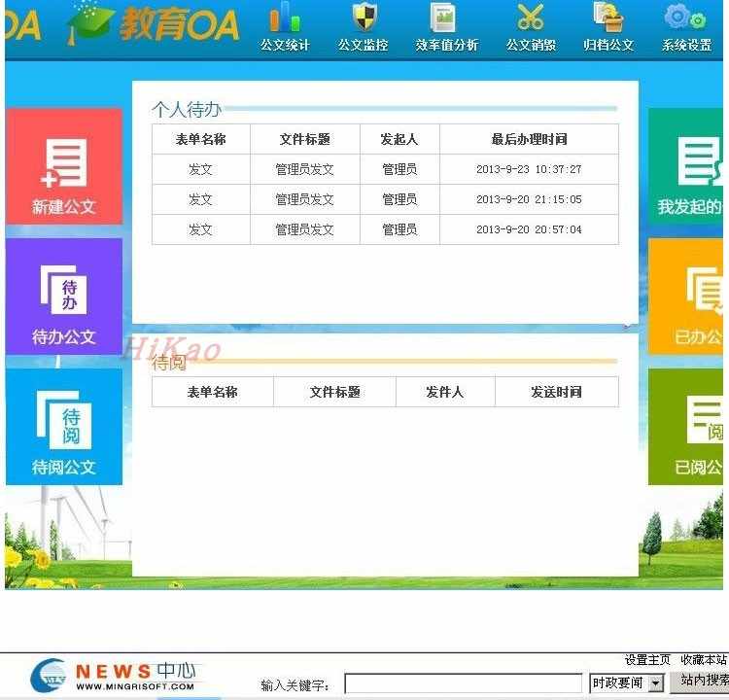
Task: Click the 发送时间 column header
Action: [x=557, y=392]
